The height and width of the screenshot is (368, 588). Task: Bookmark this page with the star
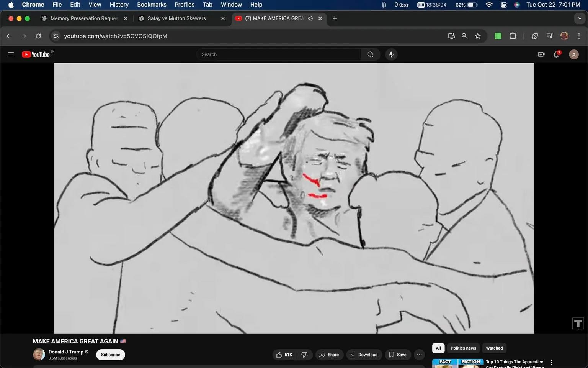(478, 36)
